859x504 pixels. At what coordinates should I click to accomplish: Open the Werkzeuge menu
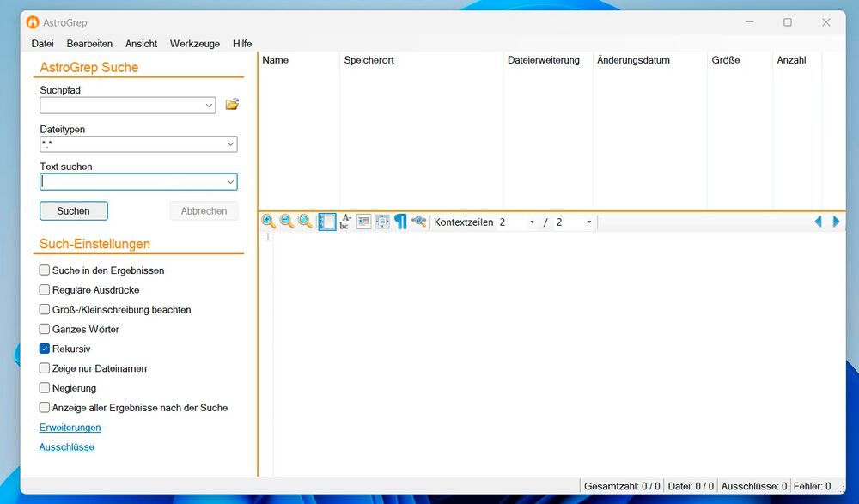(194, 44)
